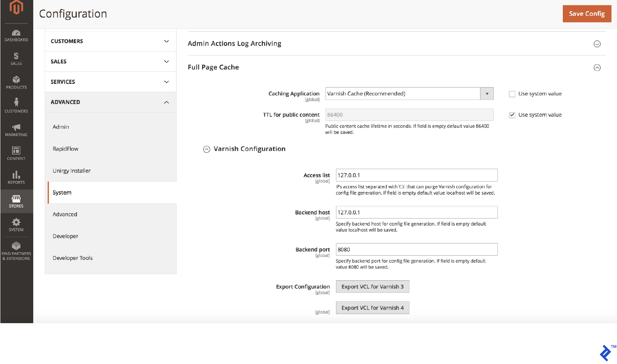Open the Developer Tools menu item

tap(72, 258)
